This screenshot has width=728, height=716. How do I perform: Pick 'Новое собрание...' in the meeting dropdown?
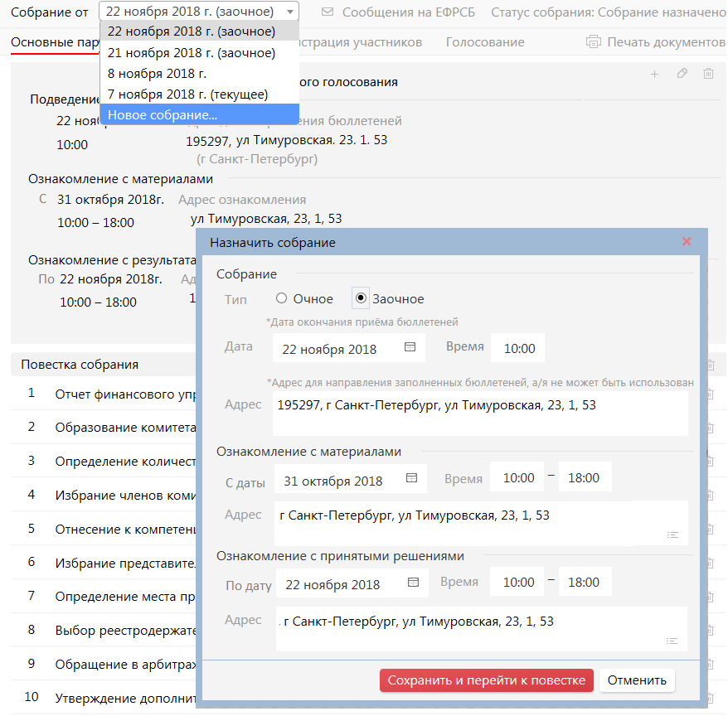click(x=163, y=115)
